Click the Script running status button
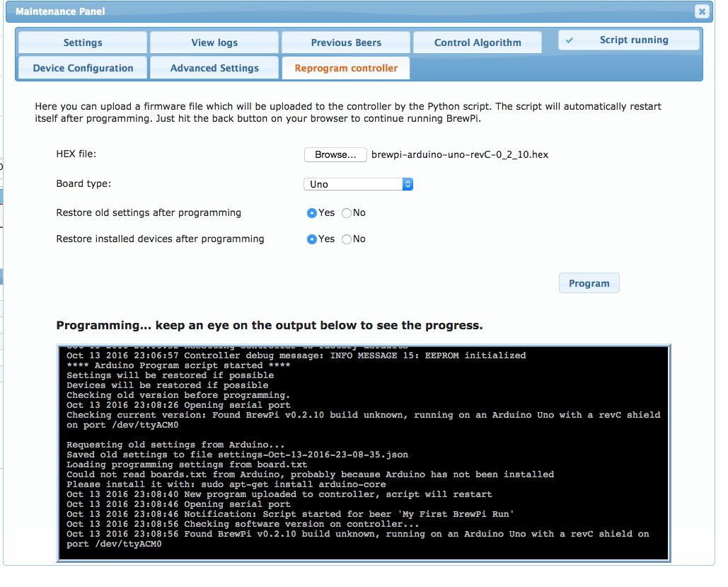Screen dimensions: 728x587 (629, 40)
